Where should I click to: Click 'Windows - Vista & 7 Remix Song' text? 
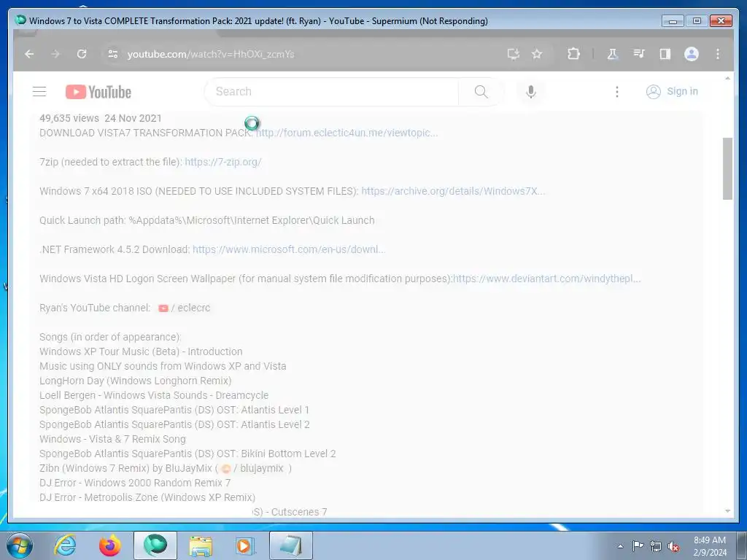[x=112, y=439]
